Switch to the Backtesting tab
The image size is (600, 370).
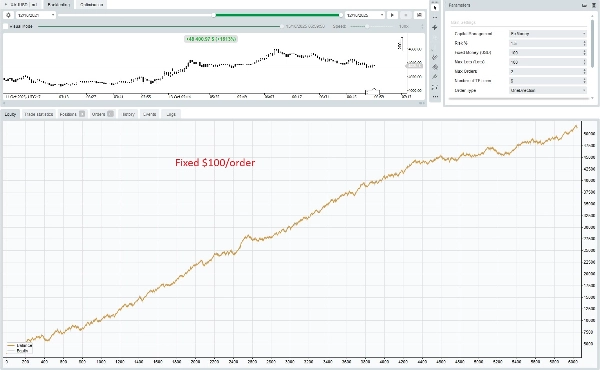tap(59, 5)
